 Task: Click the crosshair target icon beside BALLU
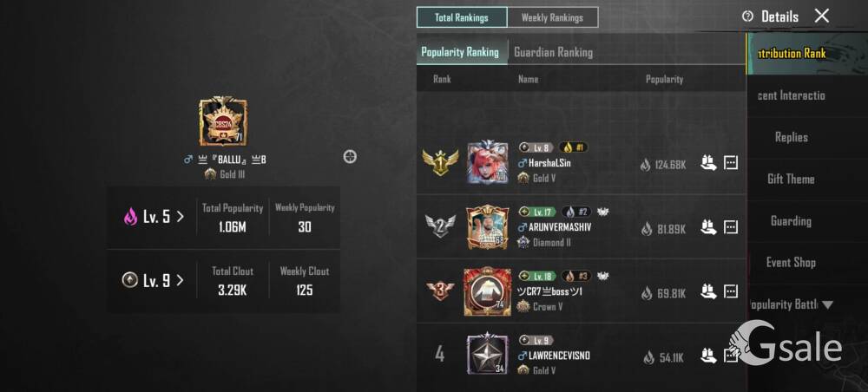[350, 157]
